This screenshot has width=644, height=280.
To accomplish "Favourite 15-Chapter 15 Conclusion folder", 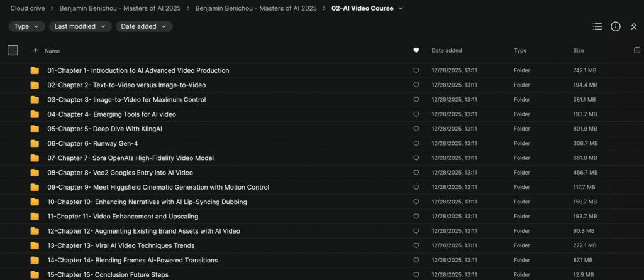I will [x=416, y=275].
